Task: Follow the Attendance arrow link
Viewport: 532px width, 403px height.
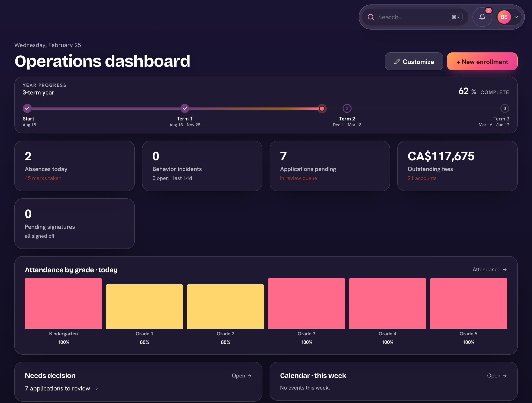Action: coord(490,270)
